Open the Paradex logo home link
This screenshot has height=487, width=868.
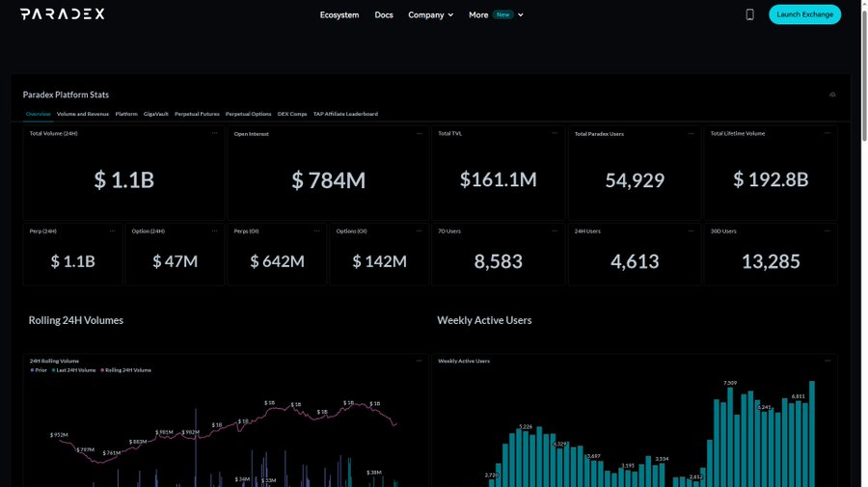pyautogui.click(x=62, y=14)
